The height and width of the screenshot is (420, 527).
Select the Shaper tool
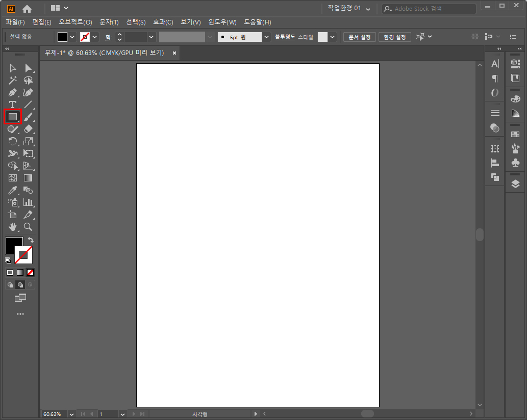coord(13,129)
